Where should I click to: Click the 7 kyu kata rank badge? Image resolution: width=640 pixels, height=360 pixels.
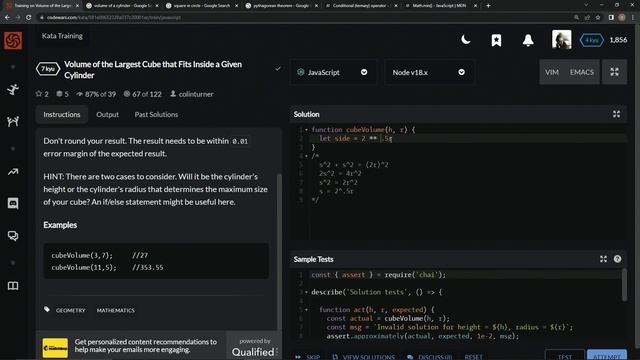tap(48, 69)
